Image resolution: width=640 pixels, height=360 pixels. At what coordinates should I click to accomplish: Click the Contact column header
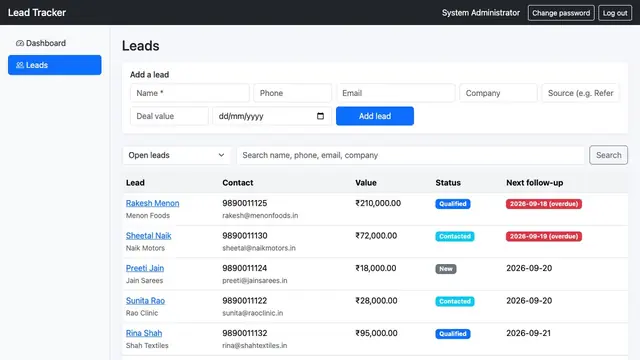238,183
